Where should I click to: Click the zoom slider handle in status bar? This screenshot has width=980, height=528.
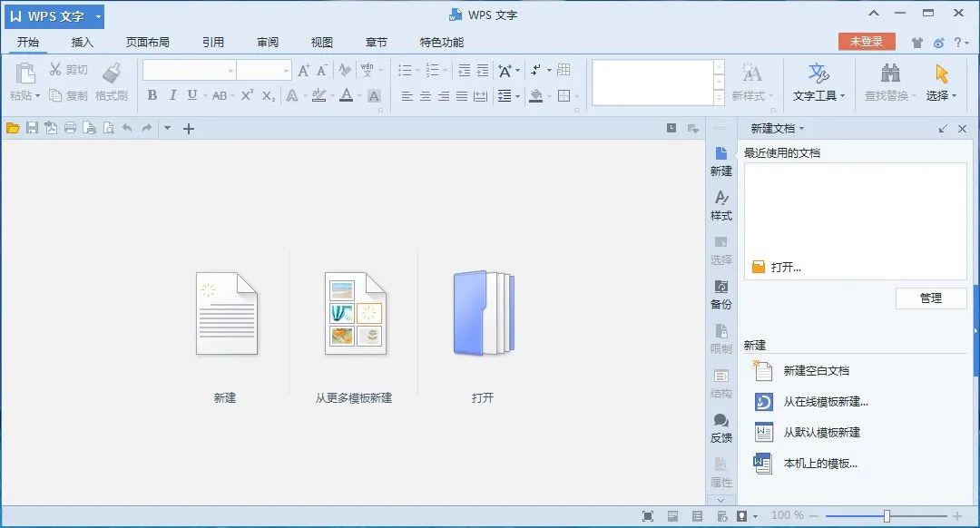click(887, 516)
